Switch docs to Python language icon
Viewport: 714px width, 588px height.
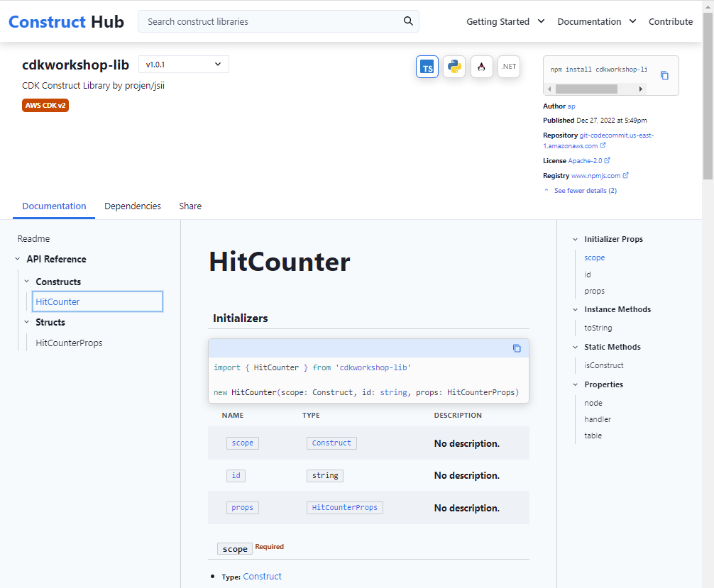tap(454, 67)
